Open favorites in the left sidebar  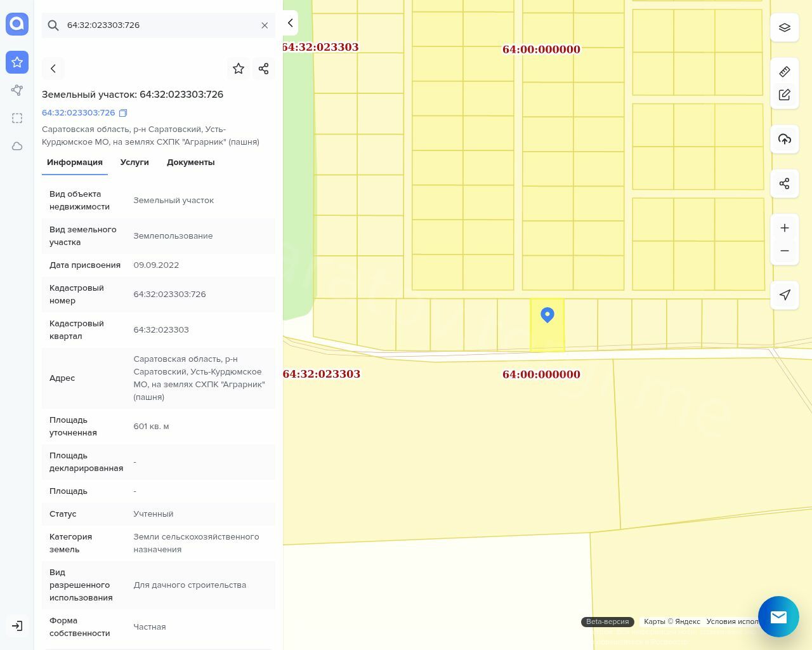pyautogui.click(x=17, y=62)
